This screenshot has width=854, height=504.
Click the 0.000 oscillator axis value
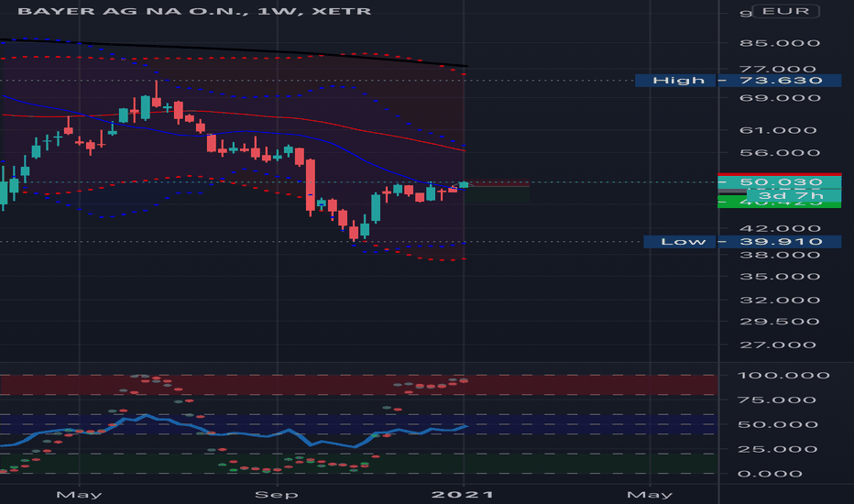pyautogui.click(x=770, y=474)
